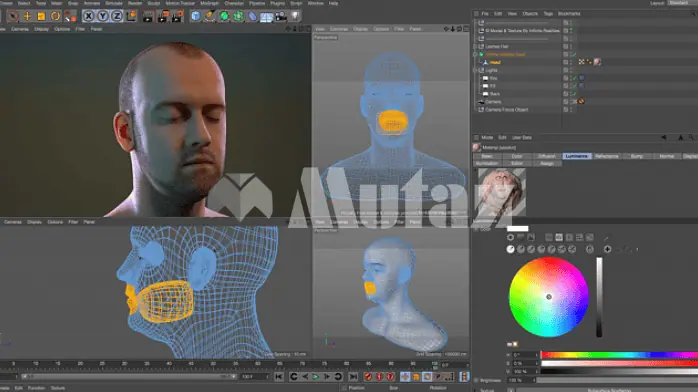Toggle the Key light enable checkmark

click(574, 78)
